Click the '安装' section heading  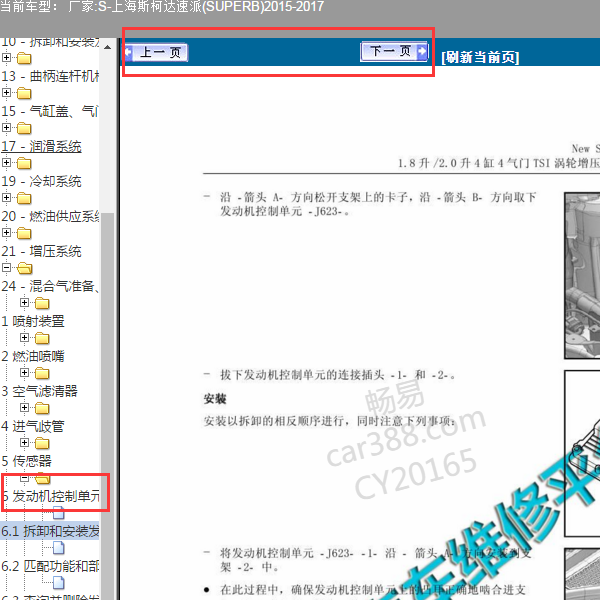pos(215,399)
